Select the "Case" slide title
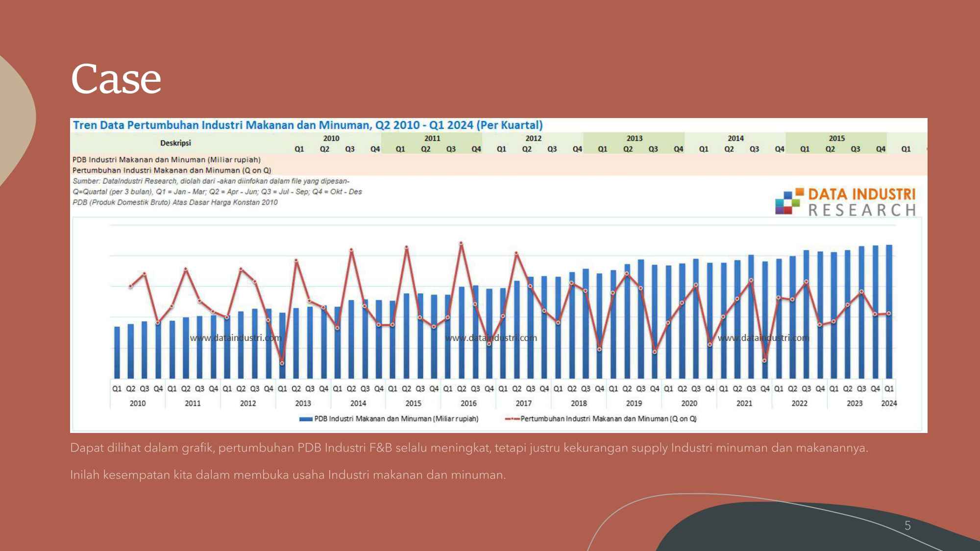Screen dimensions: 980x551 [116, 79]
